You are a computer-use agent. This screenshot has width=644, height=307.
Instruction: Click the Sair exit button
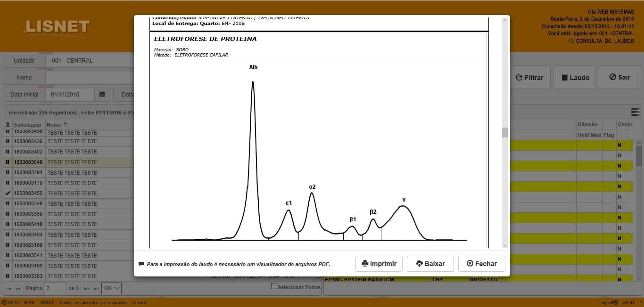coord(619,77)
